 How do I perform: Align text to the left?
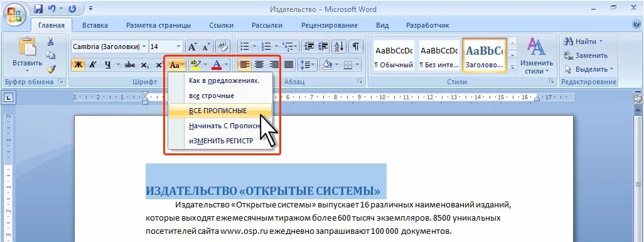click(245, 65)
